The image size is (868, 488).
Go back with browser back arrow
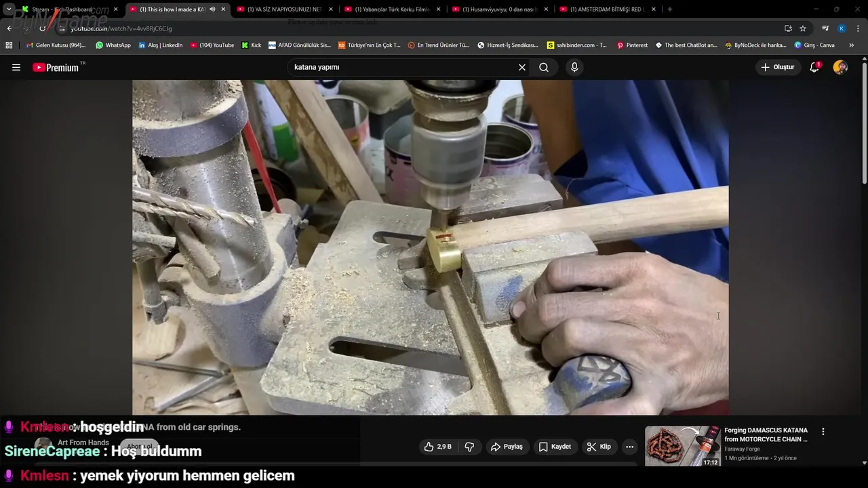click(x=9, y=28)
